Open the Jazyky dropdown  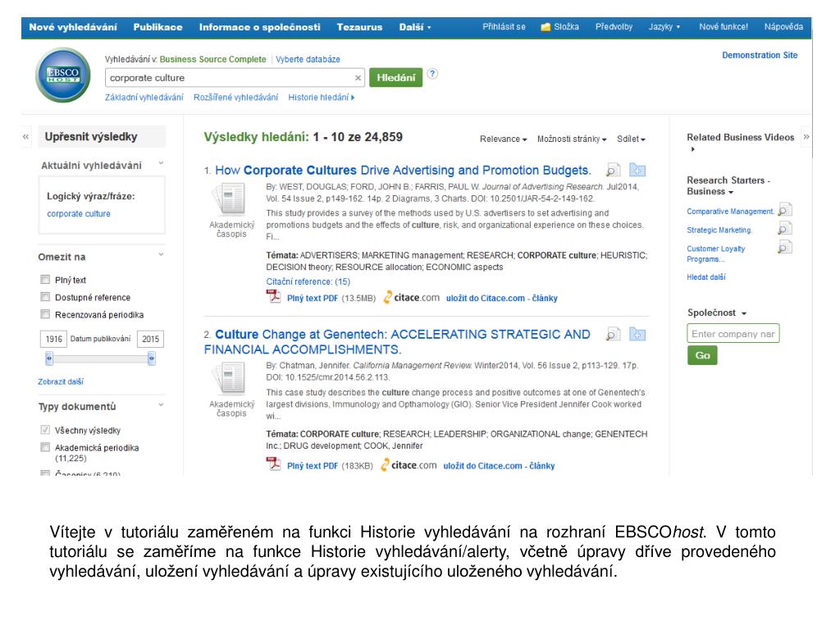click(x=664, y=27)
